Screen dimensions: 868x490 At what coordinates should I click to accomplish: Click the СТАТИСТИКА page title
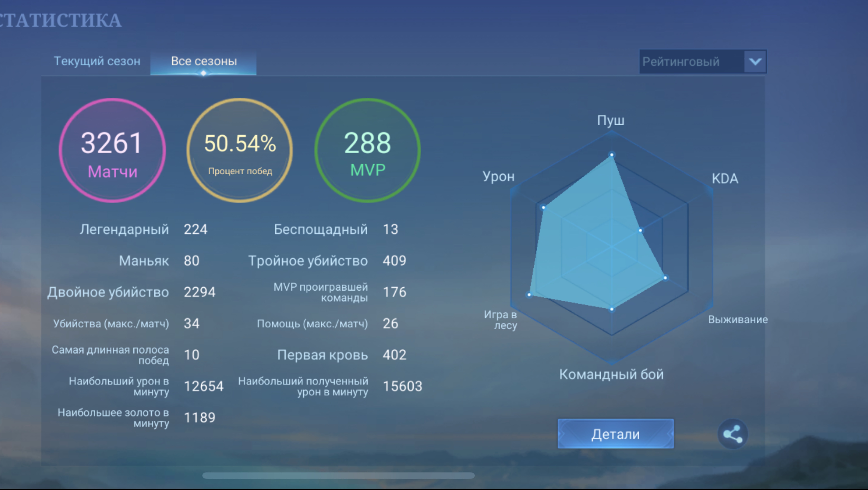[61, 20]
